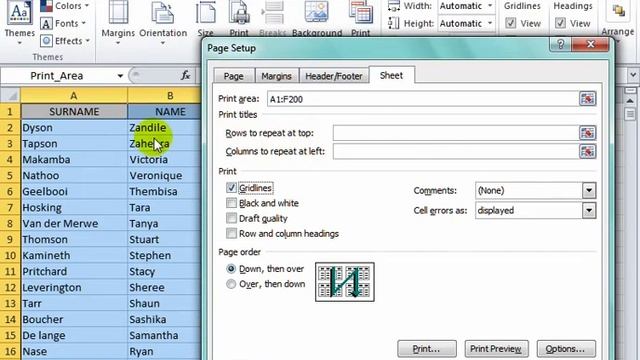Click Rows to repeat at top field

tap(455, 133)
